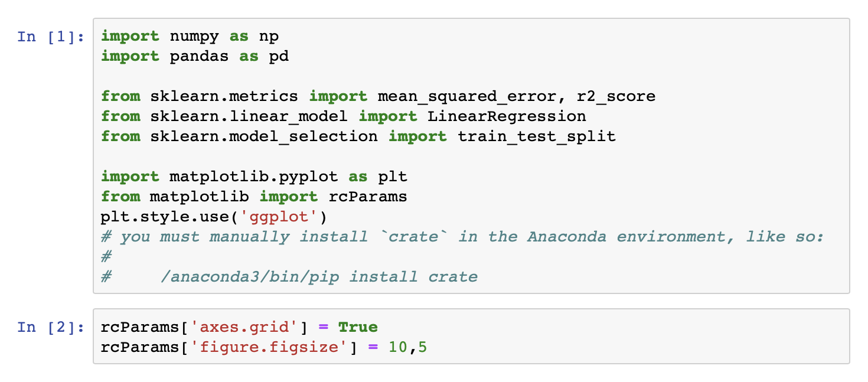868x382 pixels.
Task: Click the train_test_split function name
Action: pyautogui.click(x=536, y=137)
